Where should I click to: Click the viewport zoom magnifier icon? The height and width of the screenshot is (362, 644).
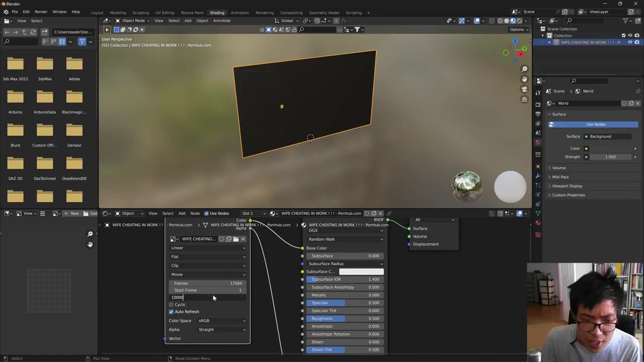tap(524, 69)
